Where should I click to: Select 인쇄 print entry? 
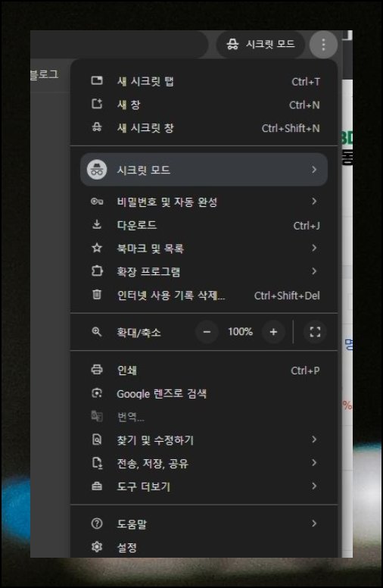(204, 370)
